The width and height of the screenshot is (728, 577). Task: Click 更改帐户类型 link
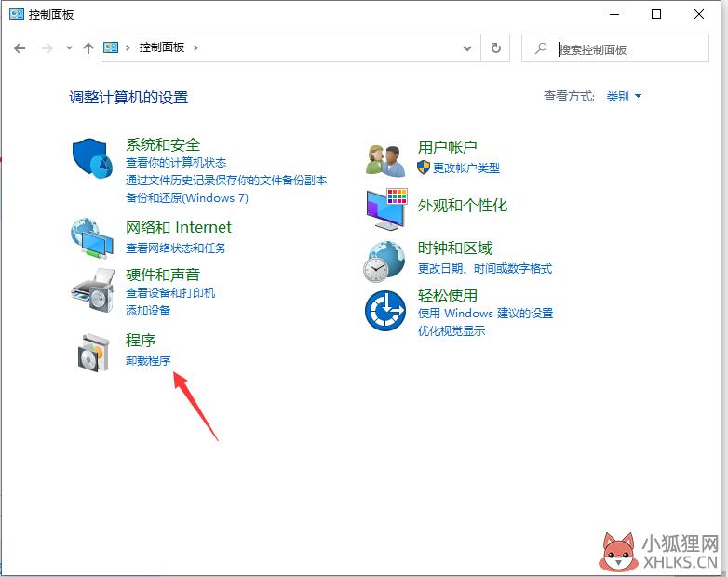466,168
